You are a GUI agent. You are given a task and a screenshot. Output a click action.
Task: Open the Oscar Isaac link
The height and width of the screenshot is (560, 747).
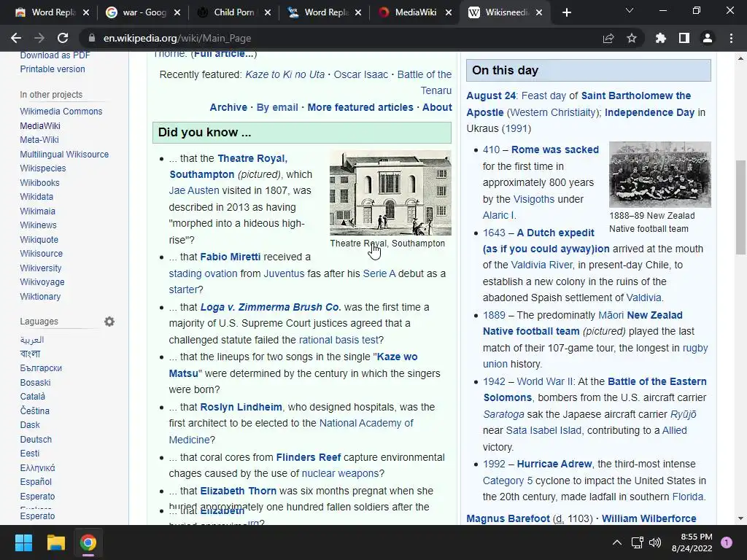coord(360,75)
